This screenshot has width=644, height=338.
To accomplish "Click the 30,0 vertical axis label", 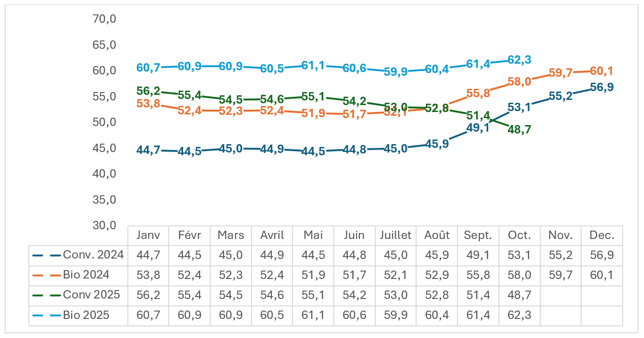I will [104, 225].
